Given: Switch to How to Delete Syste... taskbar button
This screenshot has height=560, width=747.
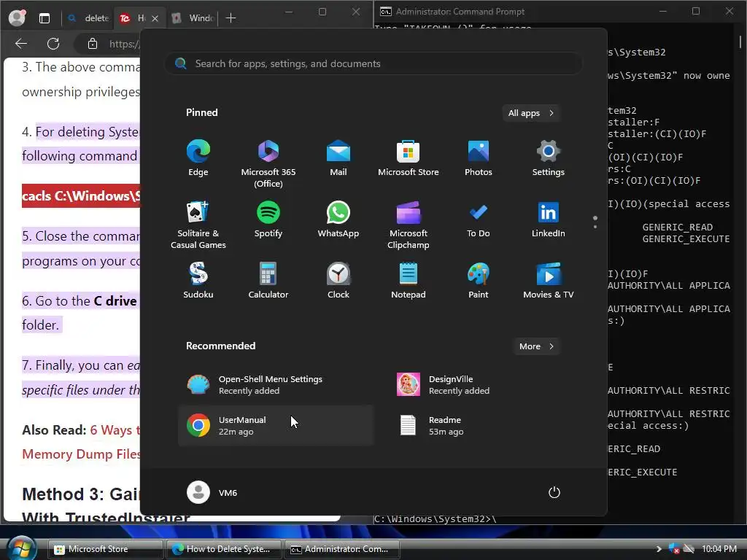Looking at the screenshot, I should [224, 549].
